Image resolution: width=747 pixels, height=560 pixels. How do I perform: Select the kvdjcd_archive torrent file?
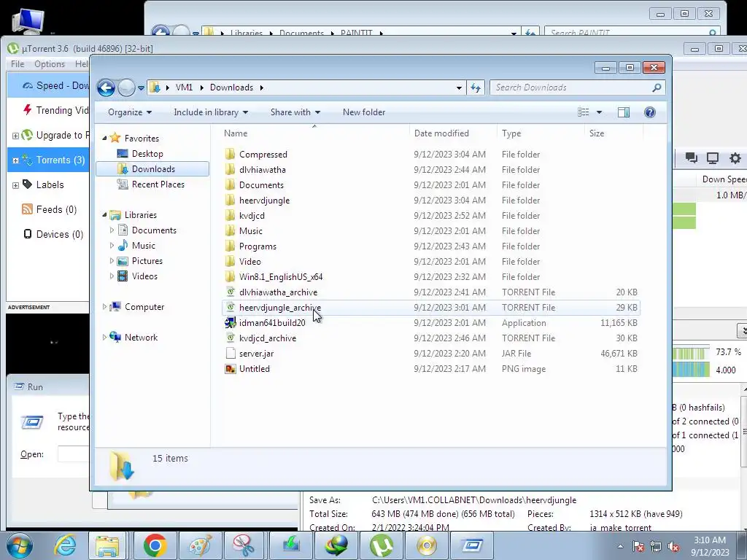click(268, 338)
